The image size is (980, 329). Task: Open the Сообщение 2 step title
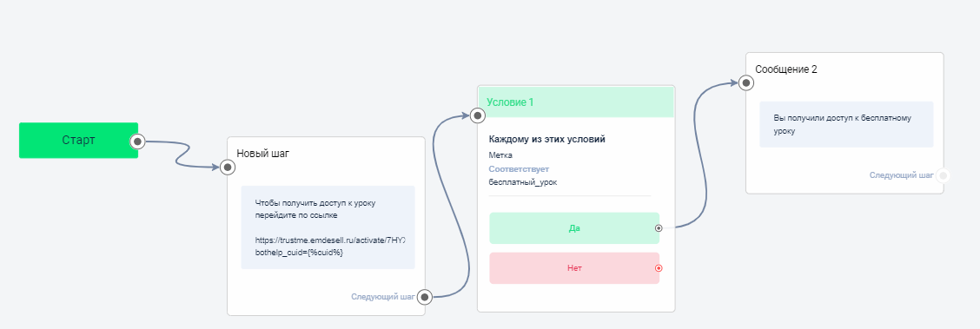click(x=786, y=69)
